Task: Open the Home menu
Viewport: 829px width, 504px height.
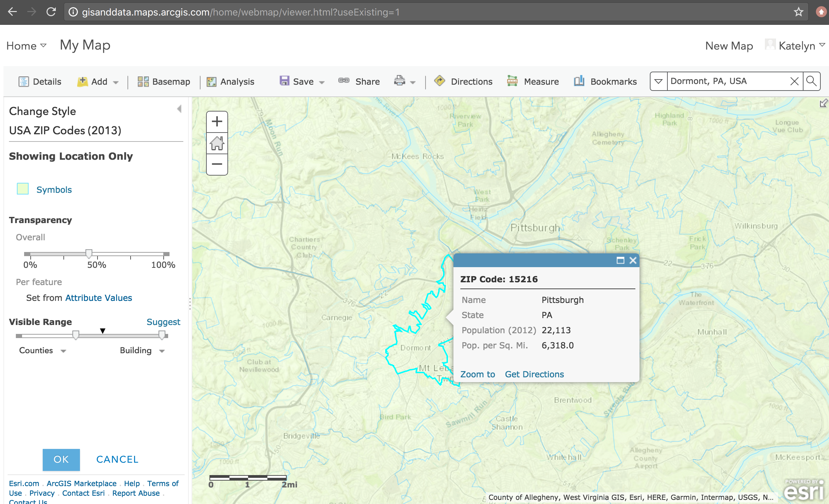Action: 26,45
